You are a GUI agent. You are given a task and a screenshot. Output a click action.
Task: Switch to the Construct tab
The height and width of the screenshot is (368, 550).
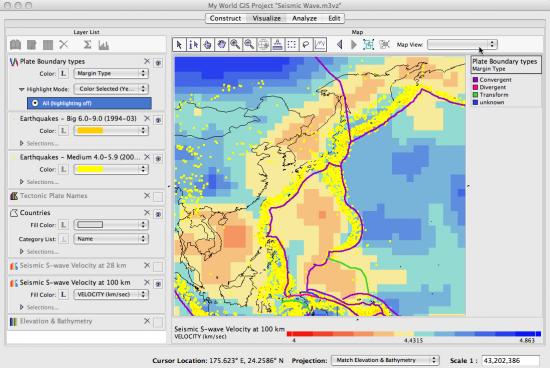pyautogui.click(x=225, y=18)
